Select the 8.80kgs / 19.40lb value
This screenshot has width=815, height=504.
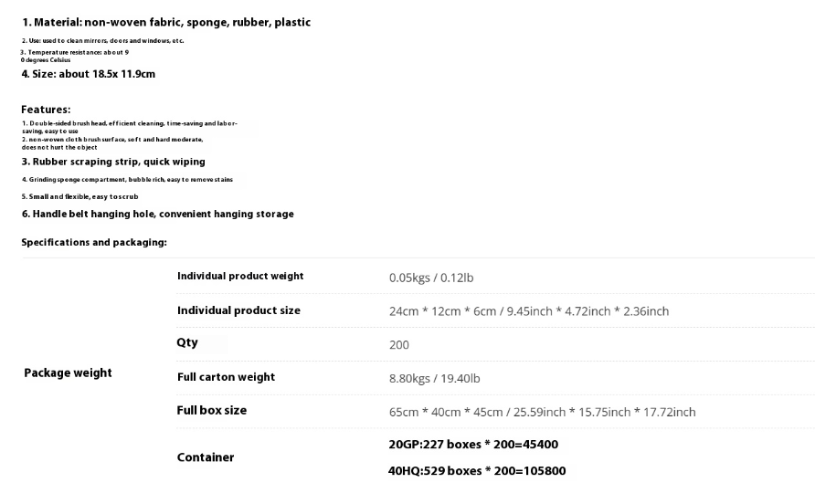click(435, 378)
